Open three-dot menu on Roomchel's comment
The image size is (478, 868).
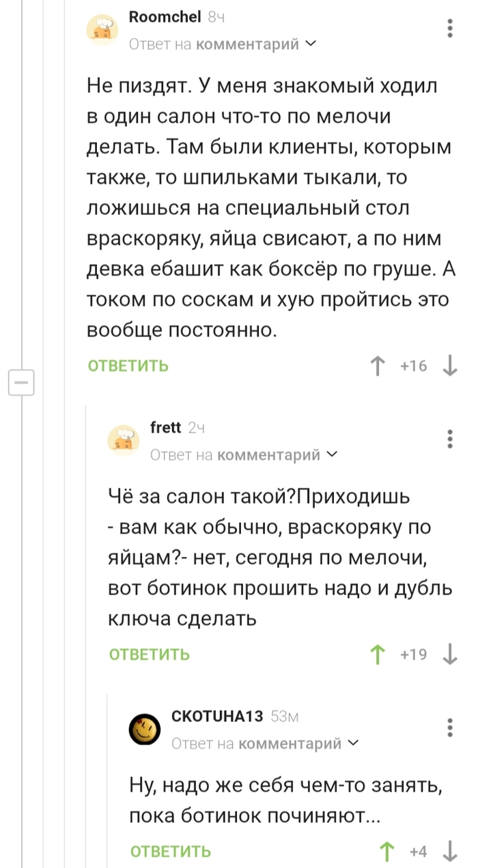click(x=449, y=29)
